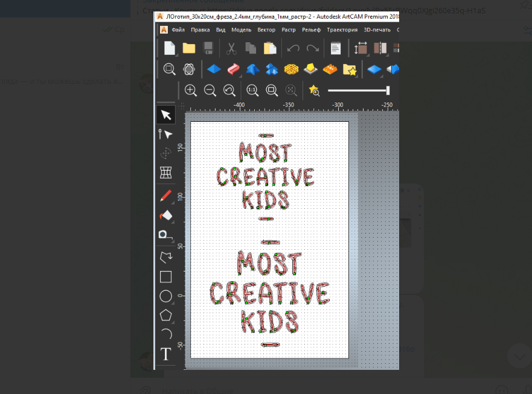Pick the Polygon drawing tool
This screenshot has width=532, height=394.
click(x=165, y=316)
